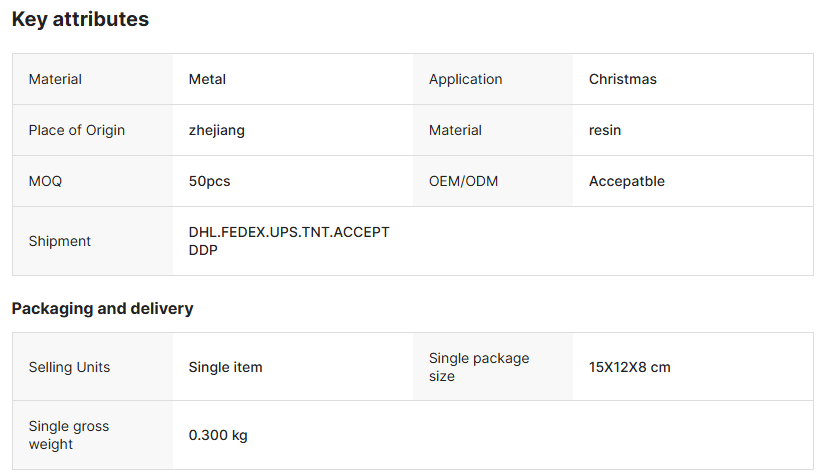
Task: Click the Single item value
Action: (x=225, y=367)
